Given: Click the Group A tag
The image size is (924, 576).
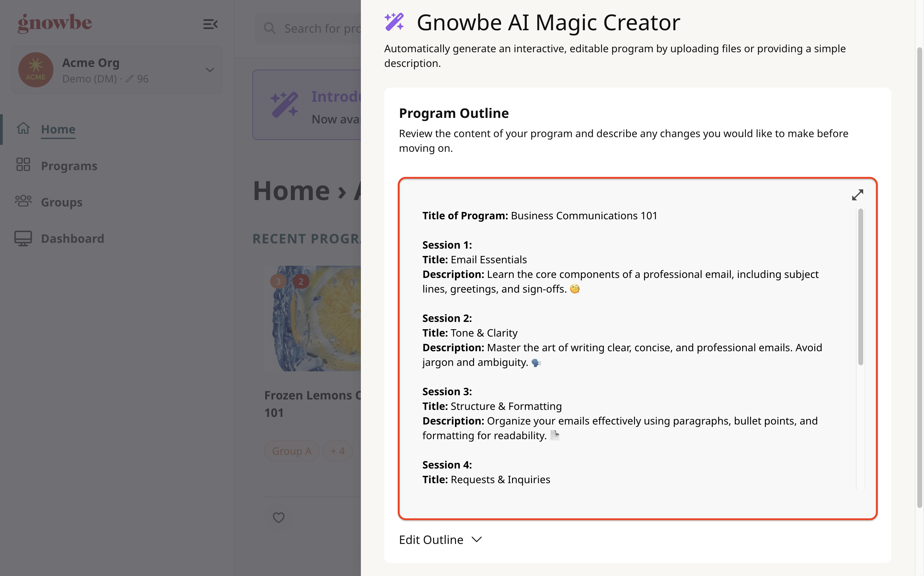Looking at the screenshot, I should click(291, 451).
